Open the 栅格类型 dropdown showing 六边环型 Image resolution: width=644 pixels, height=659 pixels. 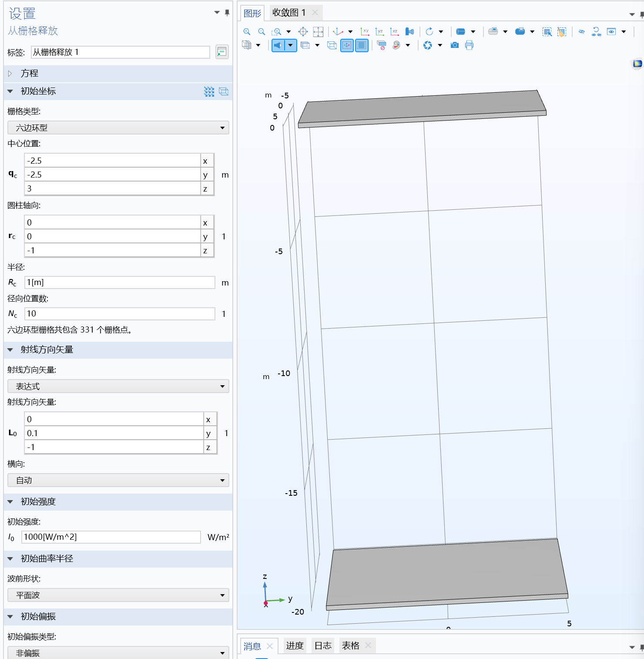pyautogui.click(x=117, y=128)
